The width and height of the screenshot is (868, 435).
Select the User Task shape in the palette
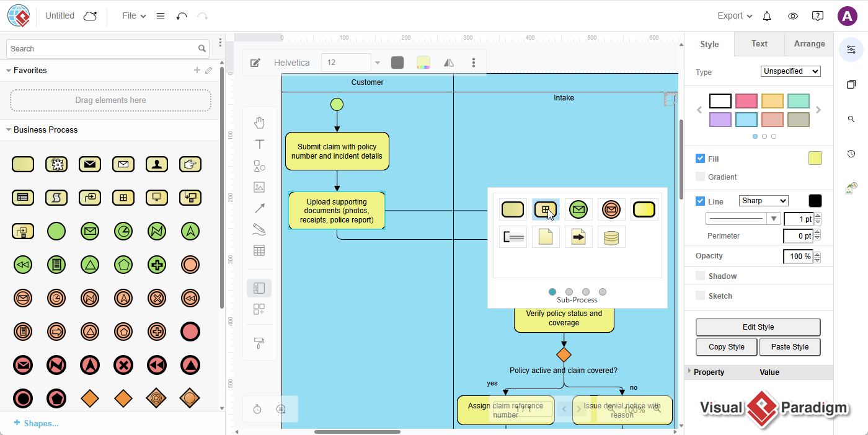[x=157, y=164]
